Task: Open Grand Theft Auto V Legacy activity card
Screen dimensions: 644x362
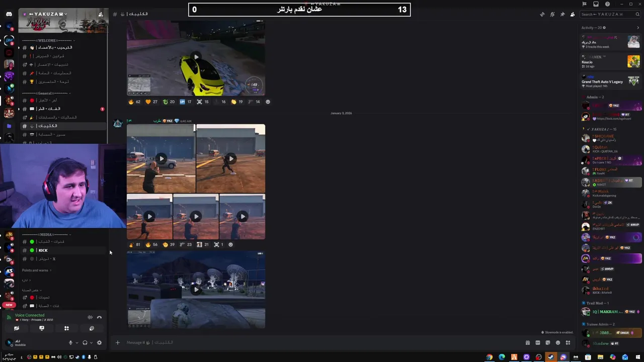Action: [x=610, y=81]
